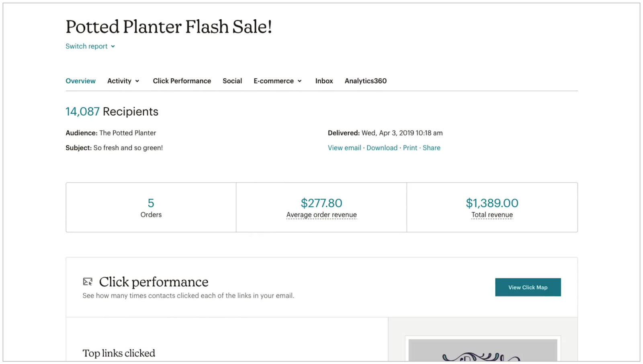Click the Average order revenue label
The height and width of the screenshot is (364, 643).
coord(321,215)
